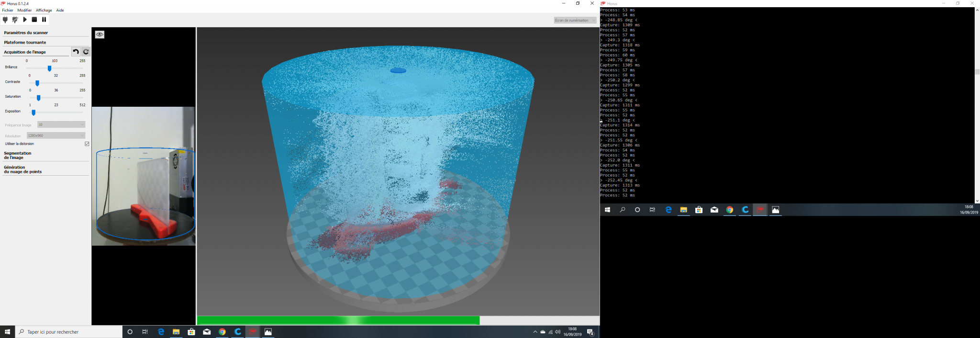Click the camera preview thumbnail image
Screen dimensions: 980x338
point(144,176)
